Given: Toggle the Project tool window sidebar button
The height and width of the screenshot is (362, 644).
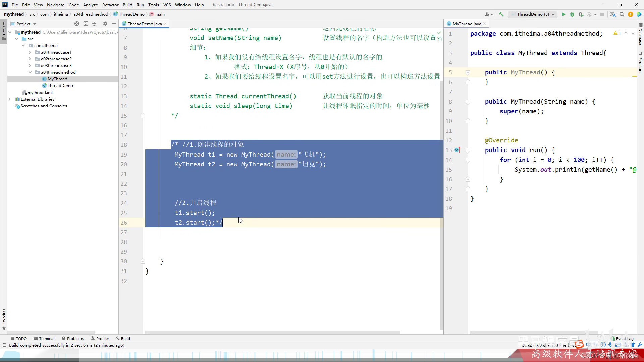Looking at the screenshot, I should point(4,30).
